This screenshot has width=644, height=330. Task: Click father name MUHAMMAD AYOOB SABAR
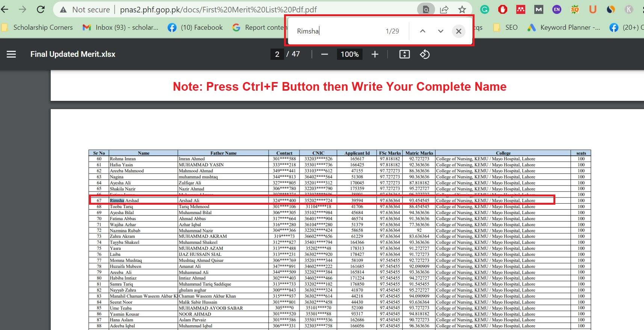(211, 308)
